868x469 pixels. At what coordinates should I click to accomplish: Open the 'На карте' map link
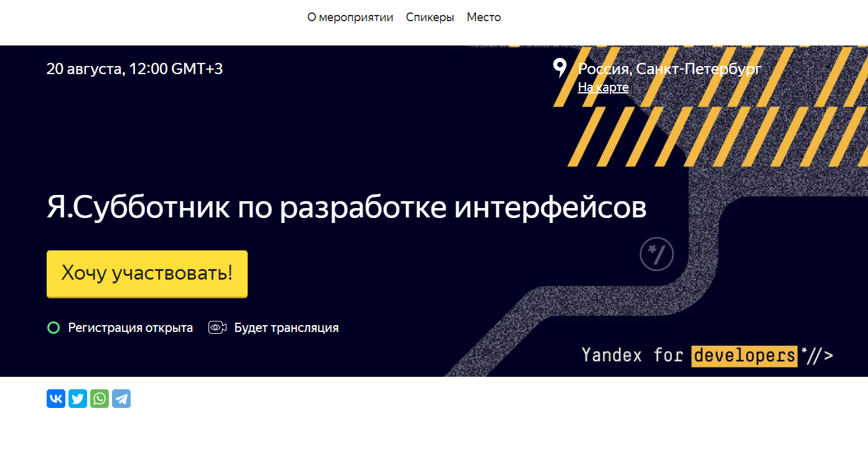point(603,87)
